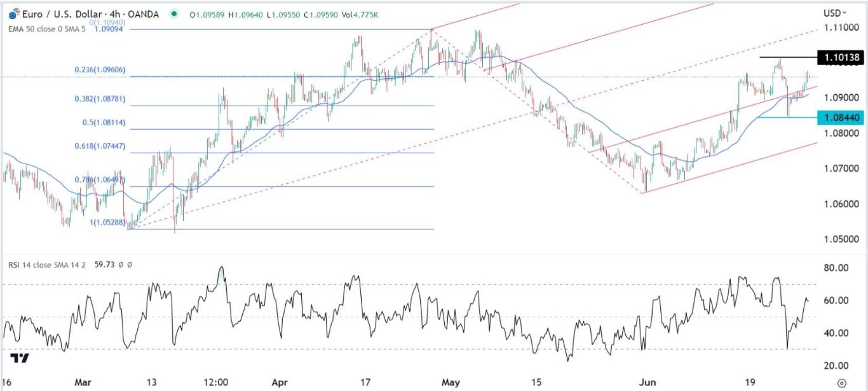Click the close price C1.09590 value

(322, 13)
